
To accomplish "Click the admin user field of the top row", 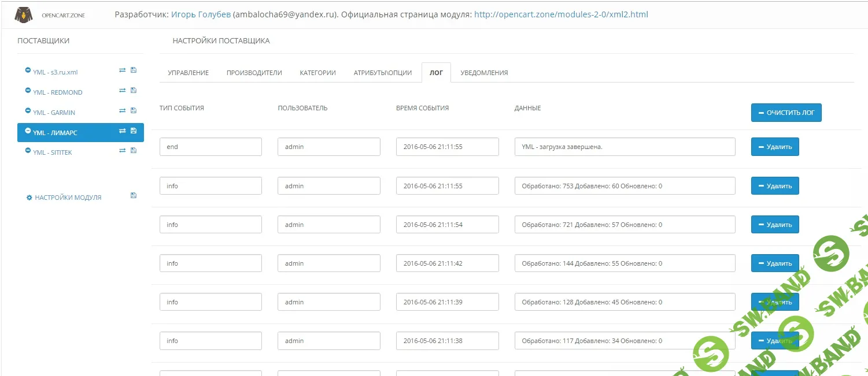I will click(x=328, y=147).
